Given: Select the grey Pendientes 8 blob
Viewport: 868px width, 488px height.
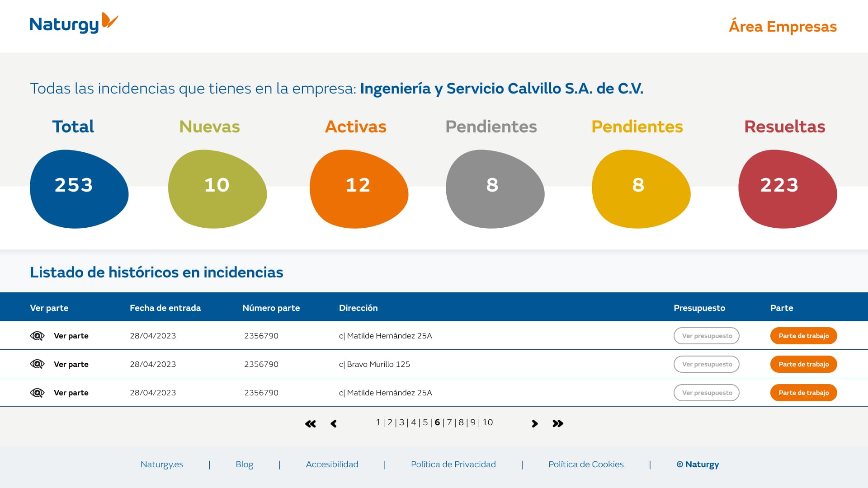Looking at the screenshot, I should (x=495, y=189).
